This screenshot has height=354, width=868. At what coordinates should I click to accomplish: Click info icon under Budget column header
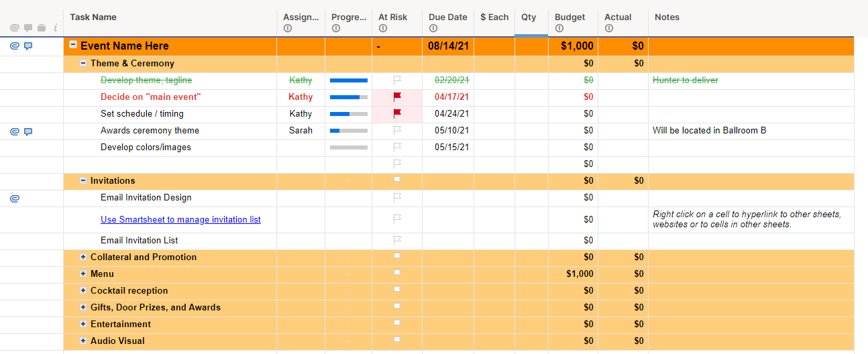click(559, 28)
